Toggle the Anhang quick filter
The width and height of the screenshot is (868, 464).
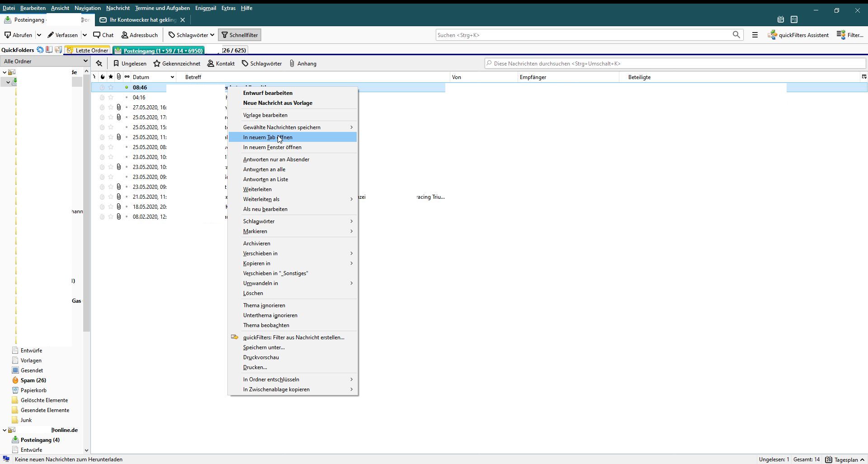pyautogui.click(x=303, y=64)
